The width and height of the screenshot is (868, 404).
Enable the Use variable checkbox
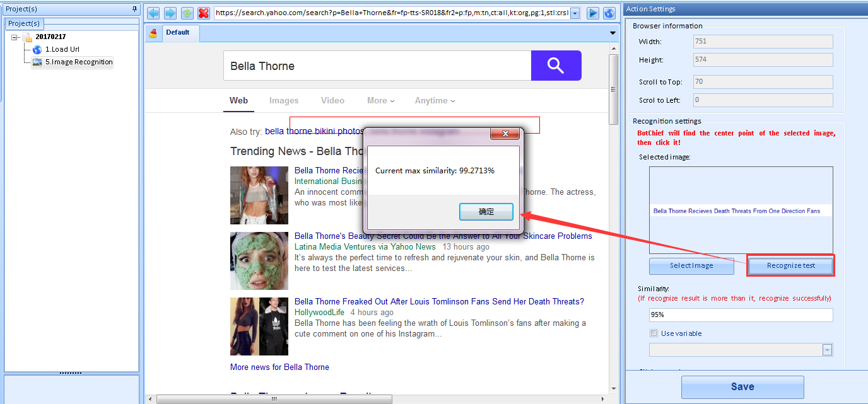(654, 333)
